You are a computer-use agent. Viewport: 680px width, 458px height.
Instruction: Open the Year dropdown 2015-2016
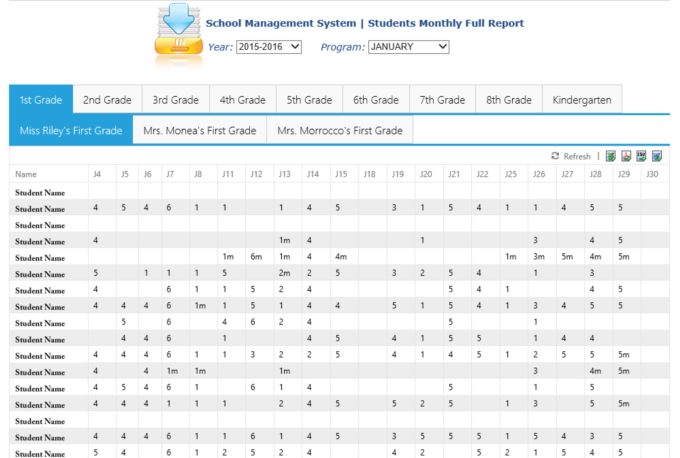click(269, 47)
